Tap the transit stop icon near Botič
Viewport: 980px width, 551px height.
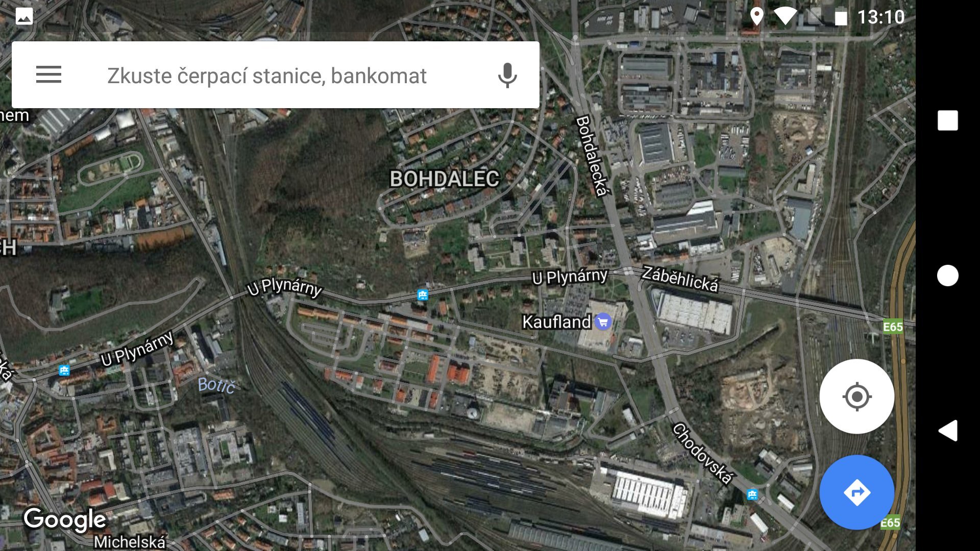(64, 370)
